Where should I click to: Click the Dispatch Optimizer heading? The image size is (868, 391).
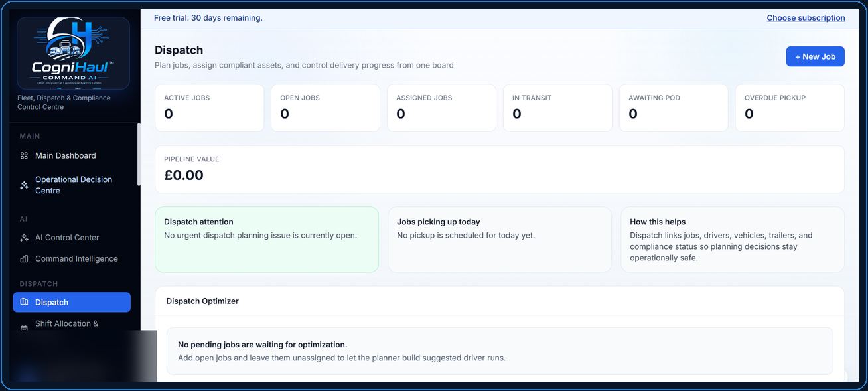tap(202, 301)
